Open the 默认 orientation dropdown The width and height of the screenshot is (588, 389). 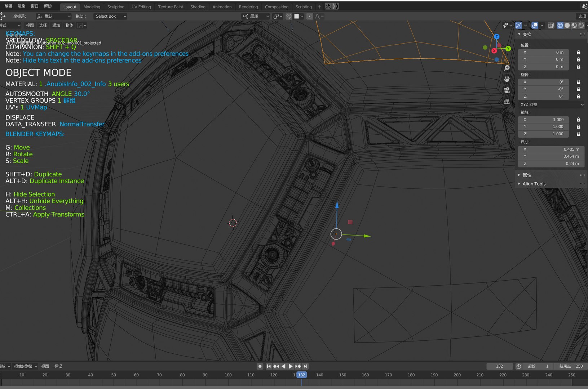54,16
